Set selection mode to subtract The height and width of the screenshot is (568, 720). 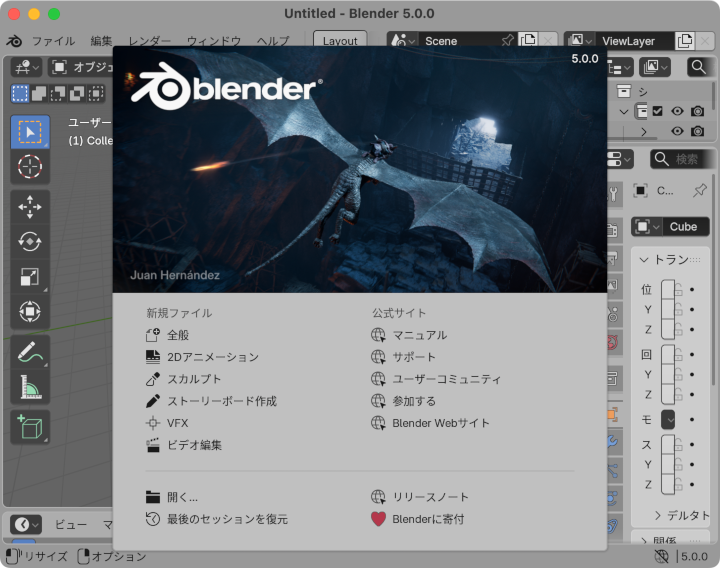[58, 93]
